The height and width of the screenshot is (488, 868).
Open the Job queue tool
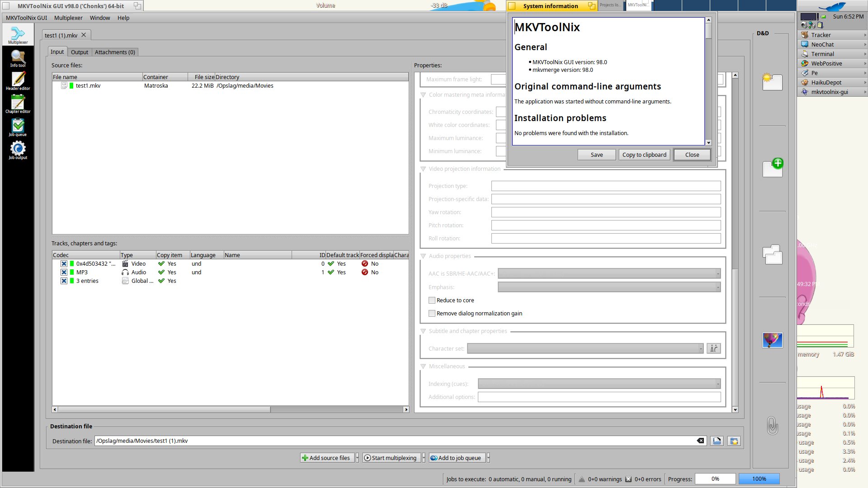[18, 127]
